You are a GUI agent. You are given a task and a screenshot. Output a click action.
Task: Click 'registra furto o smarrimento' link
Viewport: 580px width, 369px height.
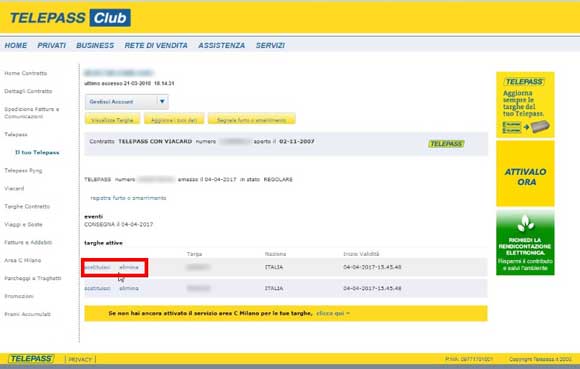(x=128, y=198)
